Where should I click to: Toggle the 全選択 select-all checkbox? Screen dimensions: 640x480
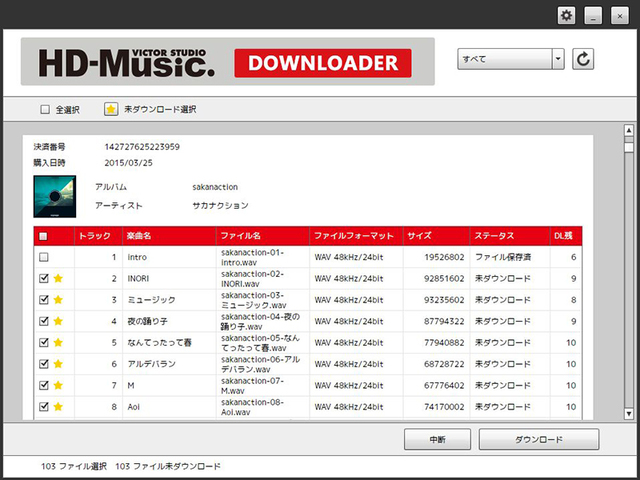(45, 109)
